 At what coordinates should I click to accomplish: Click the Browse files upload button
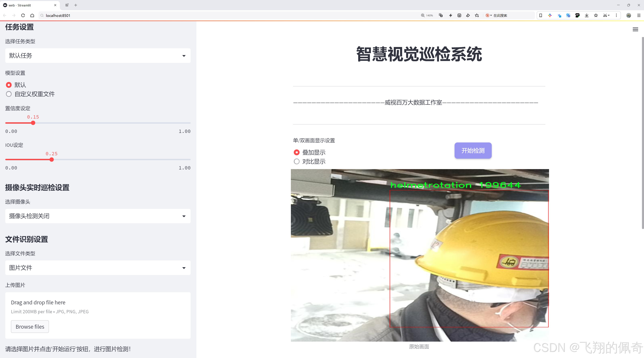(x=30, y=326)
